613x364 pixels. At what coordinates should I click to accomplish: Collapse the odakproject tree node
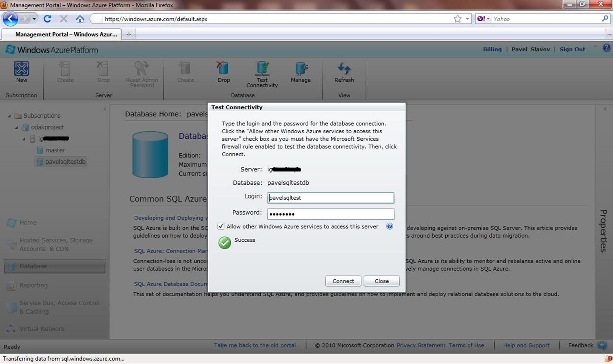[x=16, y=127]
